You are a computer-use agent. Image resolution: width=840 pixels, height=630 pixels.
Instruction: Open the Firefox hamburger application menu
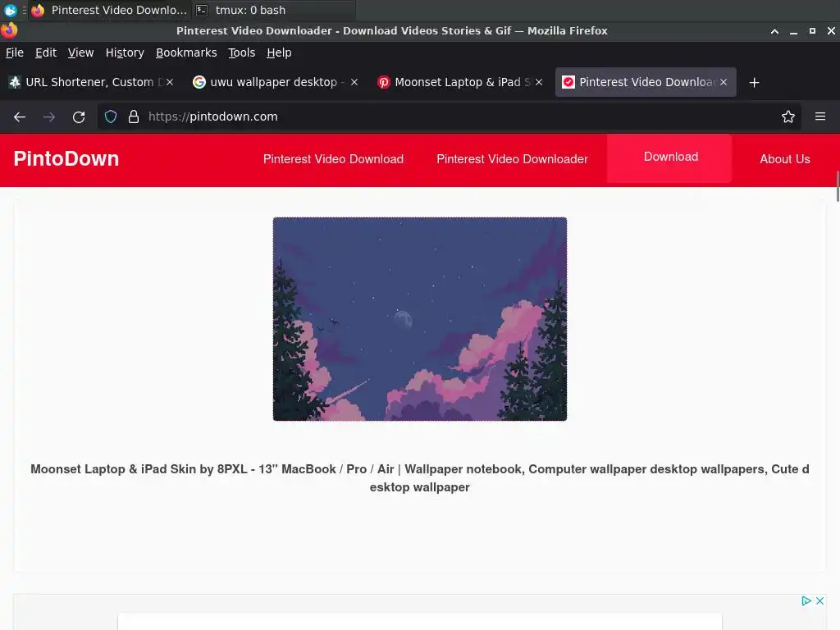(819, 116)
